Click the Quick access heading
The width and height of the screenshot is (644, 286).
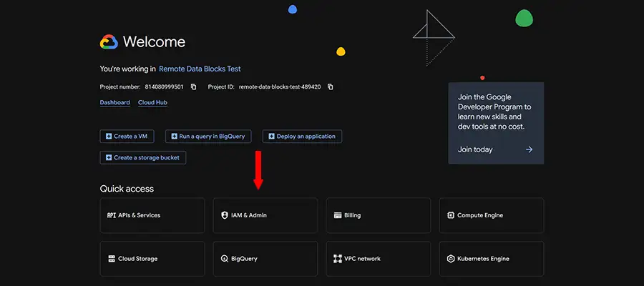pos(127,189)
